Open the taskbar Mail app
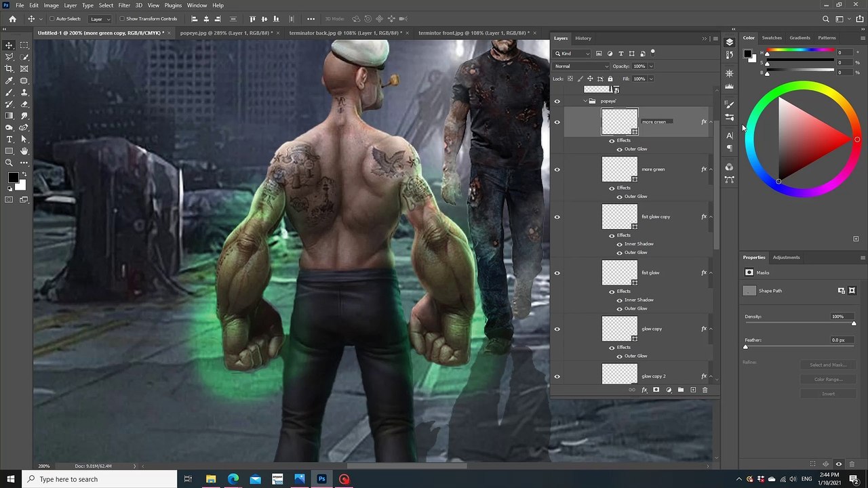The image size is (868, 488). click(x=255, y=479)
